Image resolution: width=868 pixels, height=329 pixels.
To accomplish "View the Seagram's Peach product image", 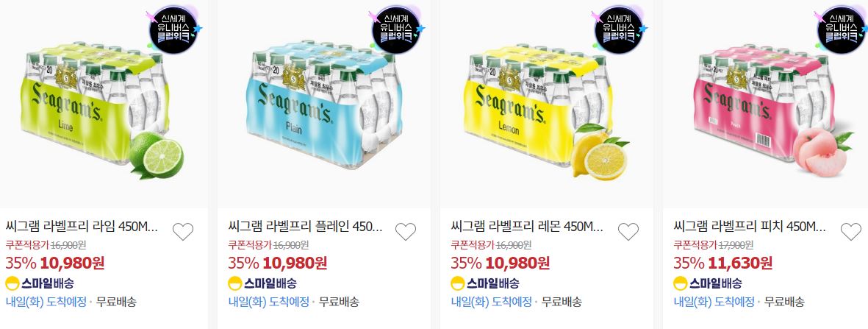I will click(x=765, y=104).
